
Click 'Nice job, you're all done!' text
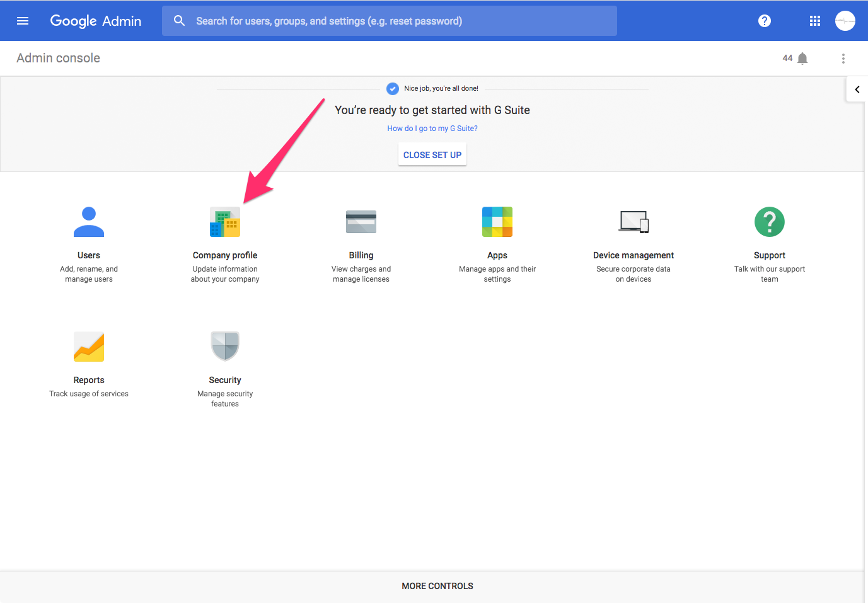(x=441, y=89)
